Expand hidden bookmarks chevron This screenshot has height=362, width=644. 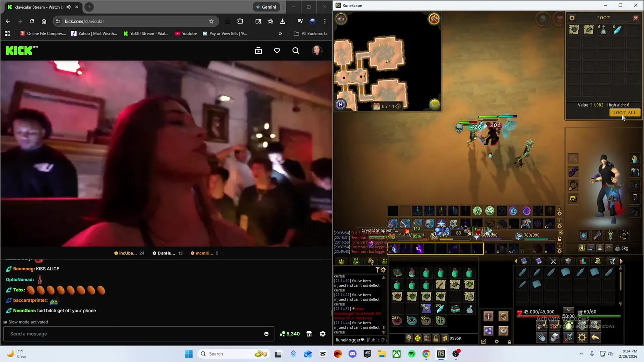pos(280,34)
